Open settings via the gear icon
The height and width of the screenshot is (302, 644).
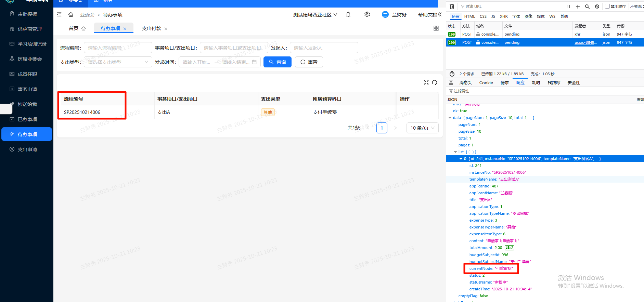click(367, 14)
